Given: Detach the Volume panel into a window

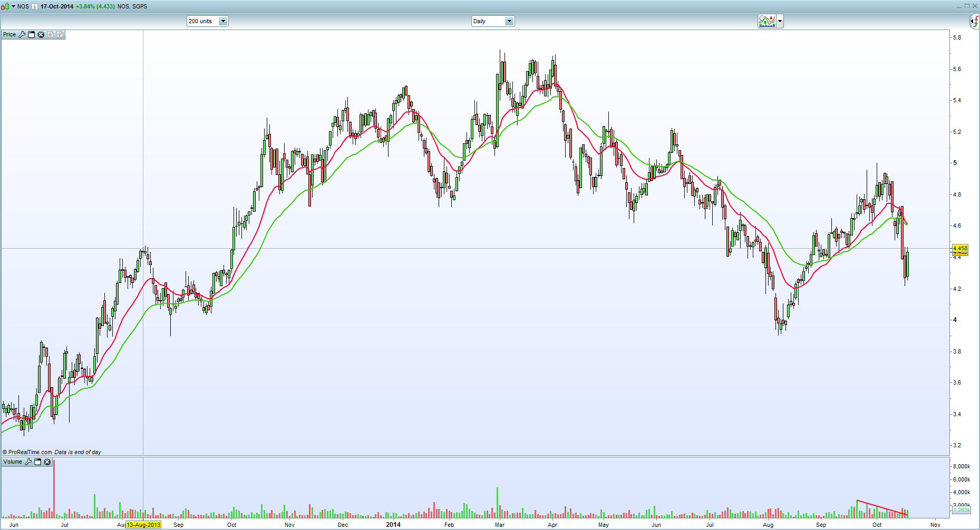Looking at the screenshot, I should coord(38,462).
